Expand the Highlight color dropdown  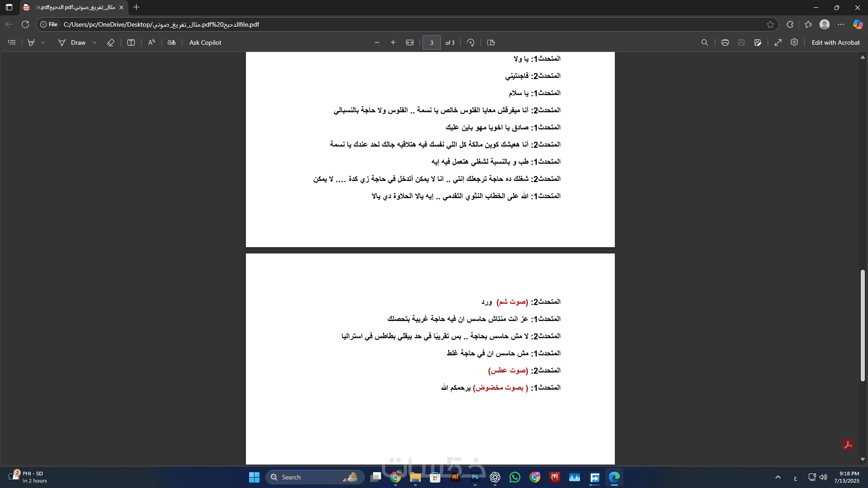point(43,42)
